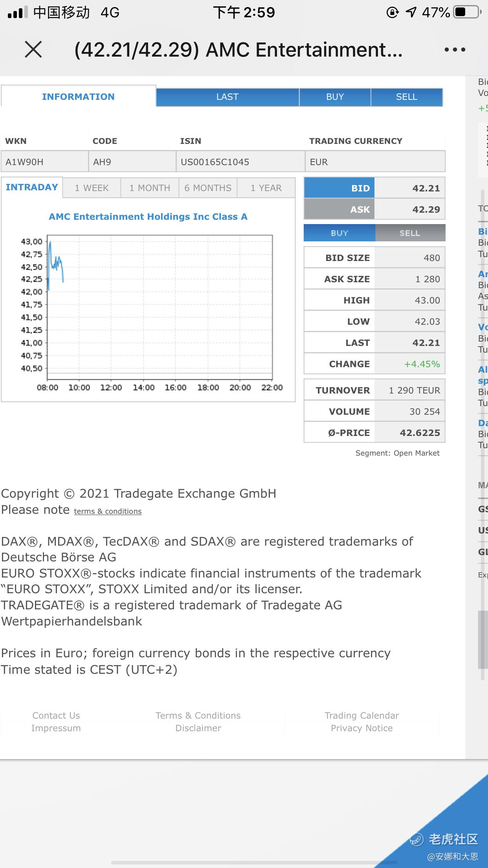Close the in-app browser page with X
The image size is (488, 868).
click(33, 50)
